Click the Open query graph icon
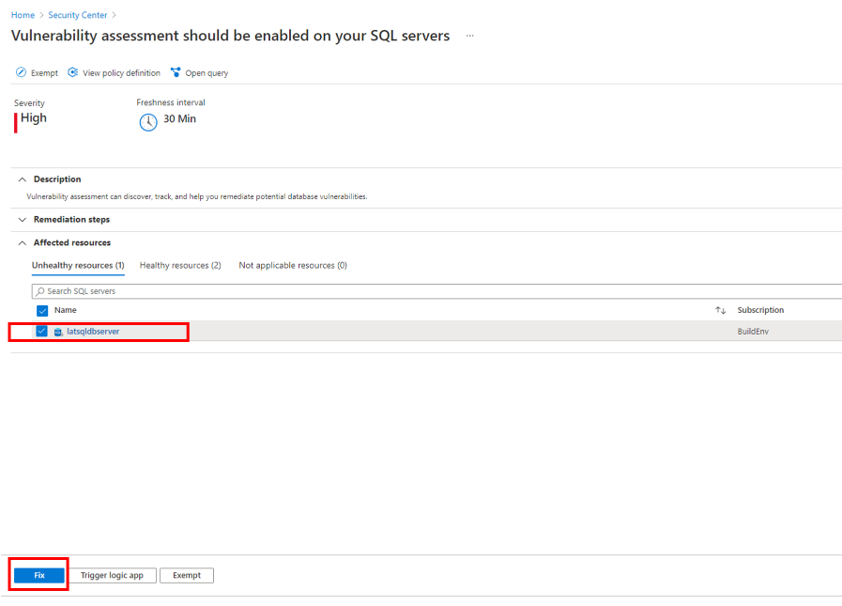The image size is (842, 606). [x=176, y=72]
